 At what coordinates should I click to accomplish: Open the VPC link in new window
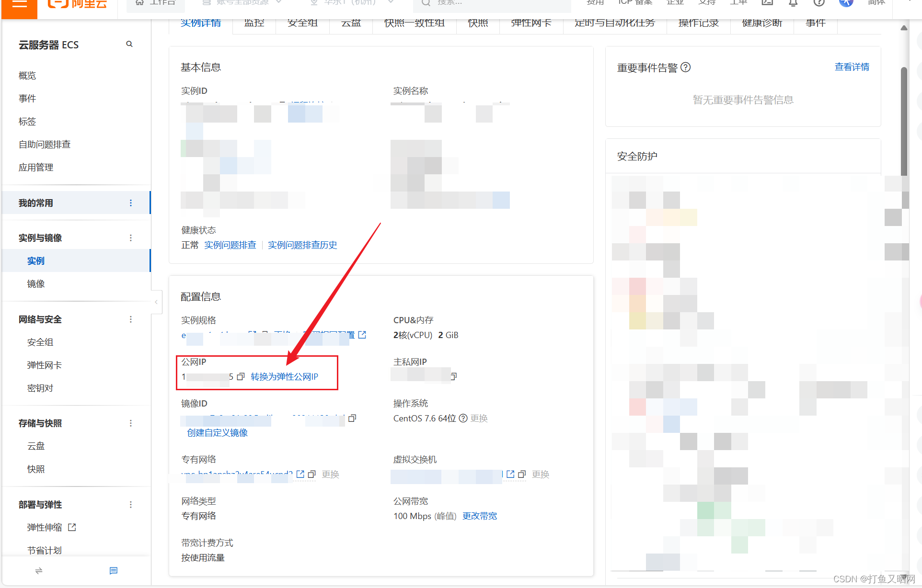tap(300, 474)
